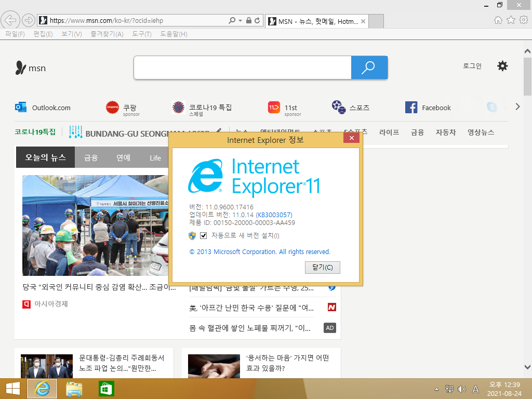Click the page scrollbar up arrow
The image size is (532, 399).
point(527,51)
